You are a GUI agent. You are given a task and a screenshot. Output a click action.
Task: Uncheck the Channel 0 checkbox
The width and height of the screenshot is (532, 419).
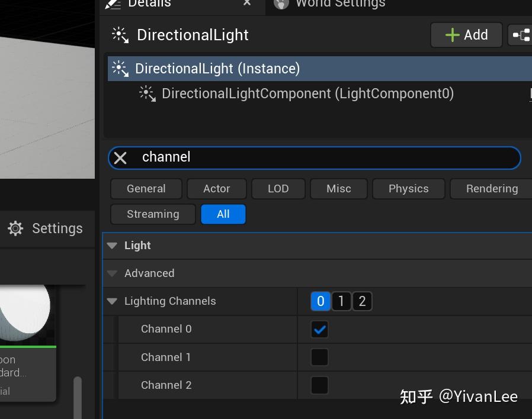[319, 330]
